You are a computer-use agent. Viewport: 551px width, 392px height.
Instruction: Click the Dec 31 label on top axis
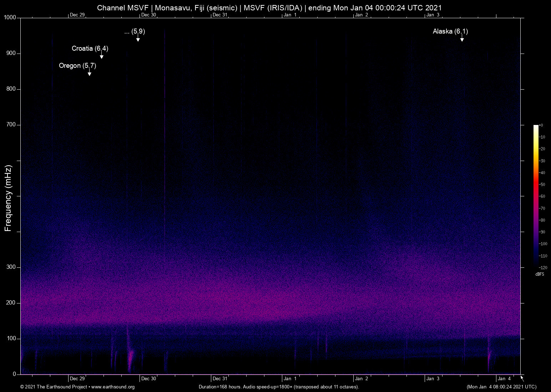(220, 15)
